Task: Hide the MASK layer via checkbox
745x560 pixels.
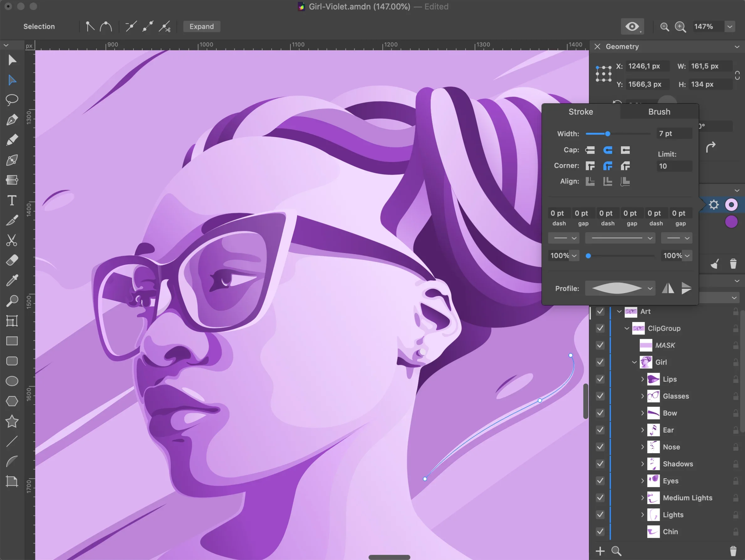Action: point(600,345)
